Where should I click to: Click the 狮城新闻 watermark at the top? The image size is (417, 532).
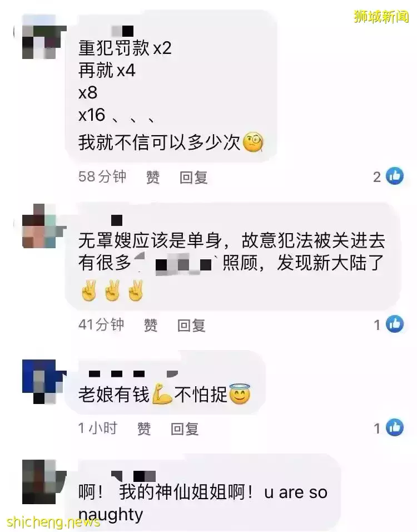[x=381, y=16]
